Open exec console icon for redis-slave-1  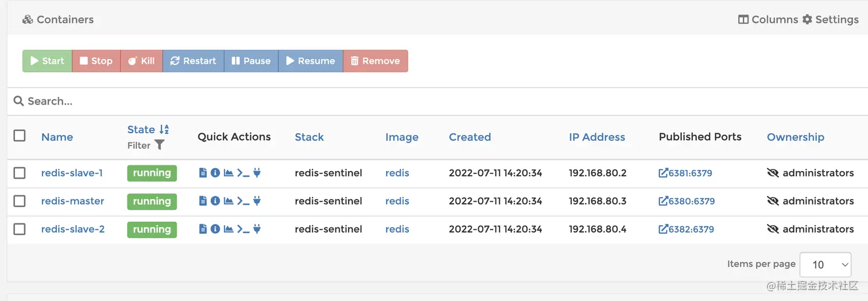pyautogui.click(x=243, y=173)
